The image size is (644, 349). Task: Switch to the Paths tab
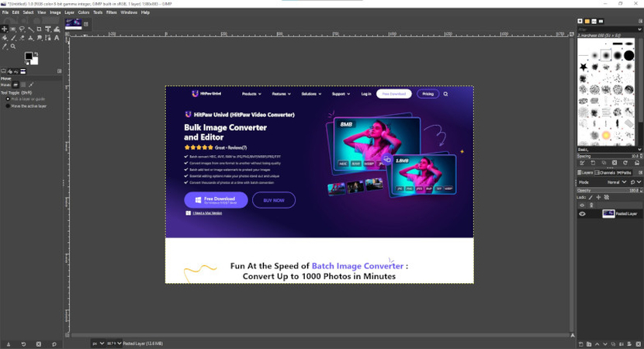(x=624, y=172)
